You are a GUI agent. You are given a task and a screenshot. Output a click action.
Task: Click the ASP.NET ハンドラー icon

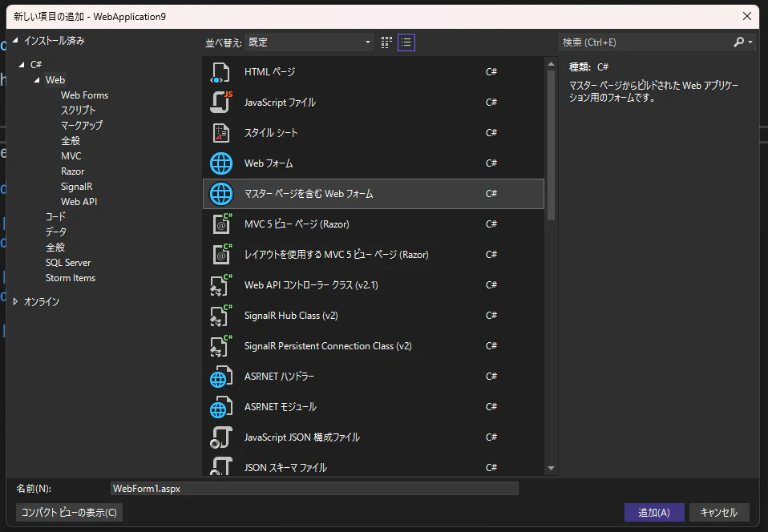(x=221, y=377)
